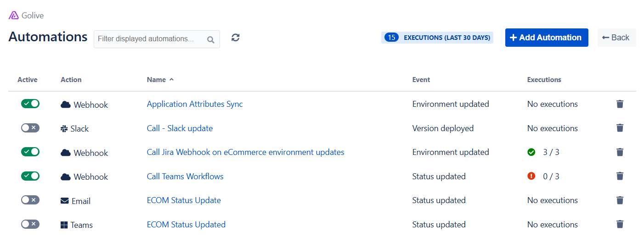Disable Call Jira Webhook eCommerce automation toggle
The height and width of the screenshot is (237, 644).
click(30, 152)
